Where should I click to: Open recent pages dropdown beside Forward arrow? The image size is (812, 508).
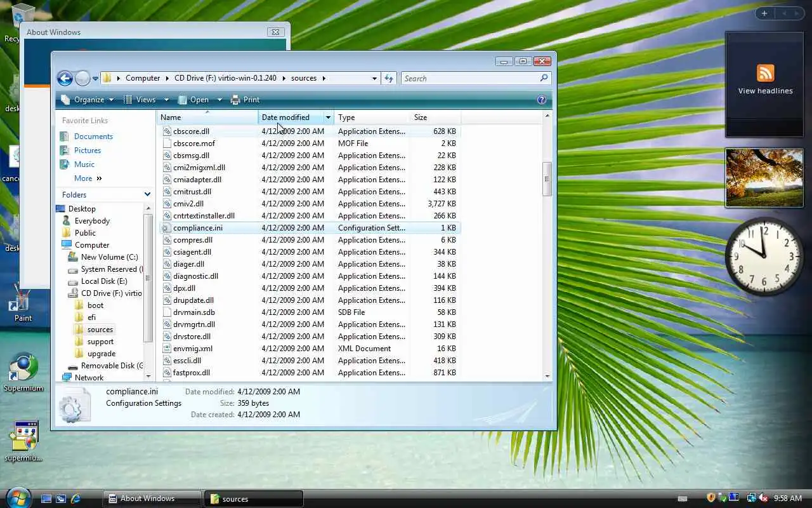[x=95, y=79]
